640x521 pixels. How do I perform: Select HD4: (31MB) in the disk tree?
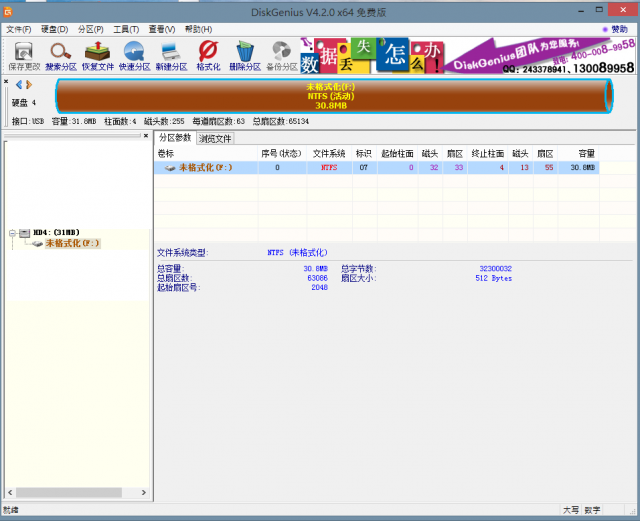(x=56, y=232)
